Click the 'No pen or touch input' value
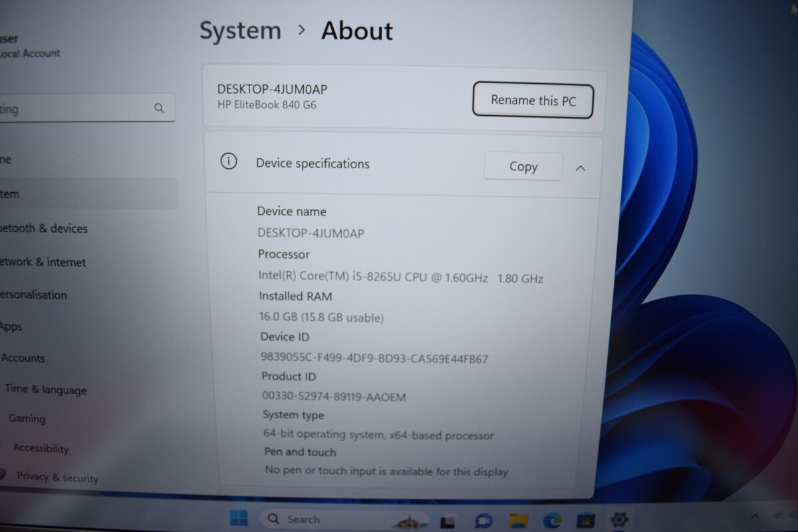This screenshot has width=798, height=532. 386,471
